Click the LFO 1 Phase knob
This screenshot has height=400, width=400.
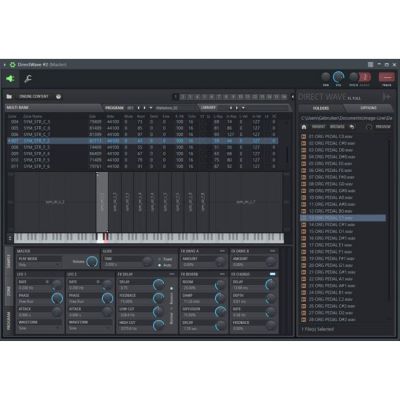[57, 299]
